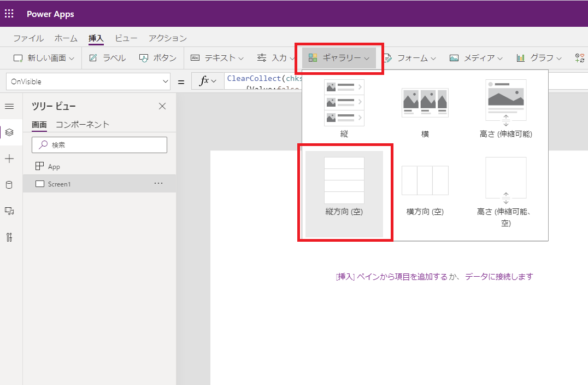Open the Media pane in the left rail
Image resolution: width=588 pixels, height=385 pixels.
[10, 211]
